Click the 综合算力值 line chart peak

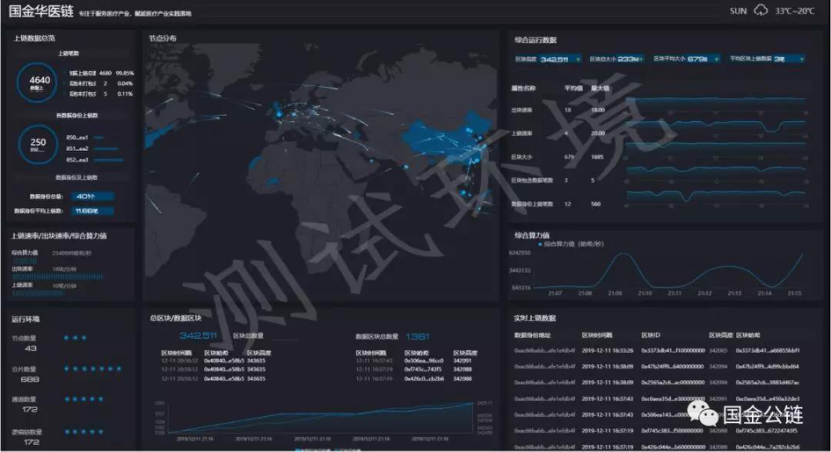pyautogui.click(x=632, y=256)
